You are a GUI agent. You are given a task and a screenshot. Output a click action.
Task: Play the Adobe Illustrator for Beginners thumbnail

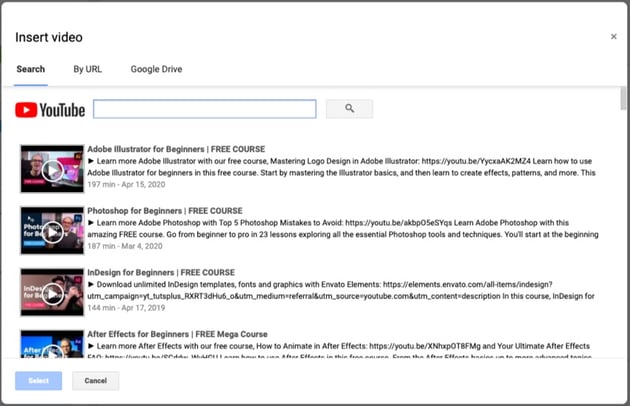tap(52, 170)
